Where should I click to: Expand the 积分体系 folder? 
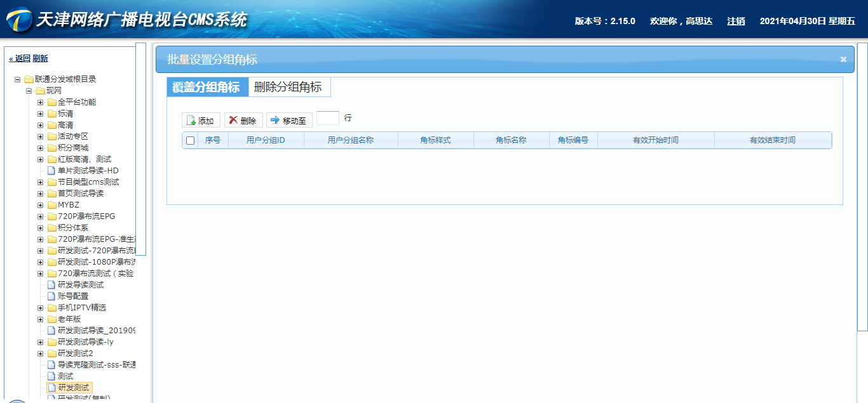[x=41, y=228]
